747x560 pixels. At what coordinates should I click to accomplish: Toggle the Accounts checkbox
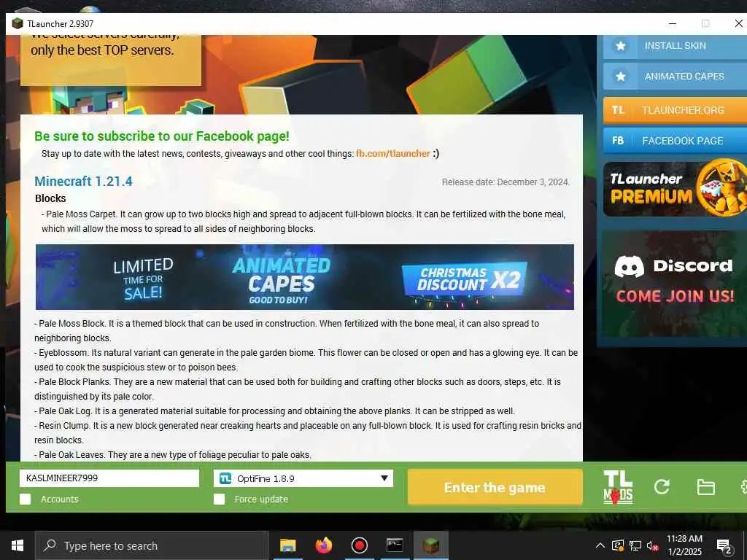26,499
